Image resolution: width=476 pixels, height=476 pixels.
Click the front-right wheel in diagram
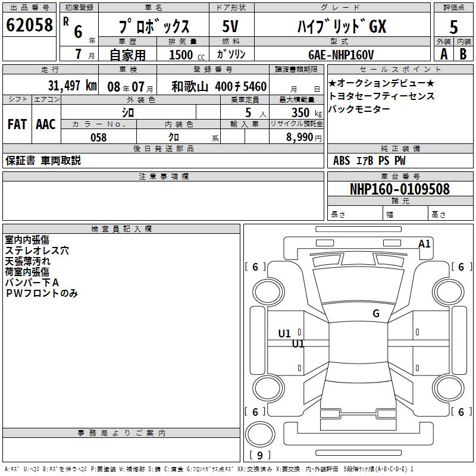click(x=449, y=293)
